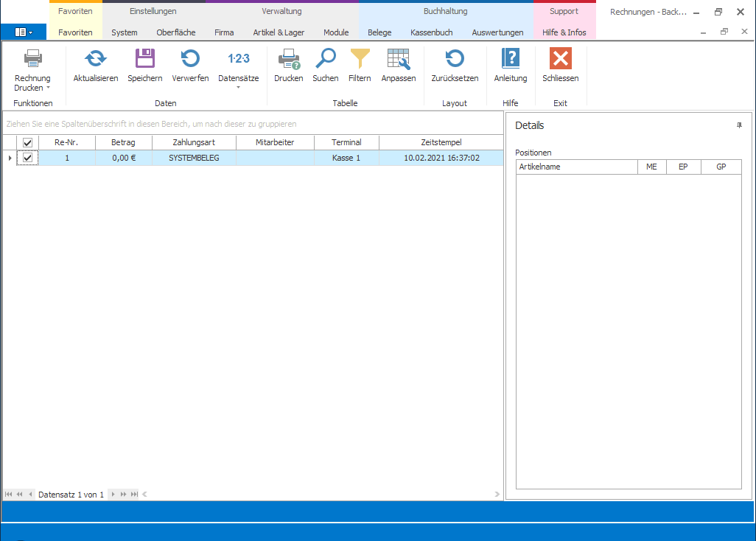The image size is (756, 541).
Task: Sort by the Zahlungsart column header
Action: click(x=194, y=142)
